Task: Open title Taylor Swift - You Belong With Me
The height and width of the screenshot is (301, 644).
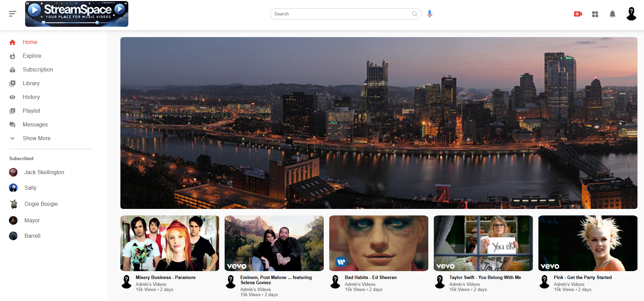Action: coord(485,277)
